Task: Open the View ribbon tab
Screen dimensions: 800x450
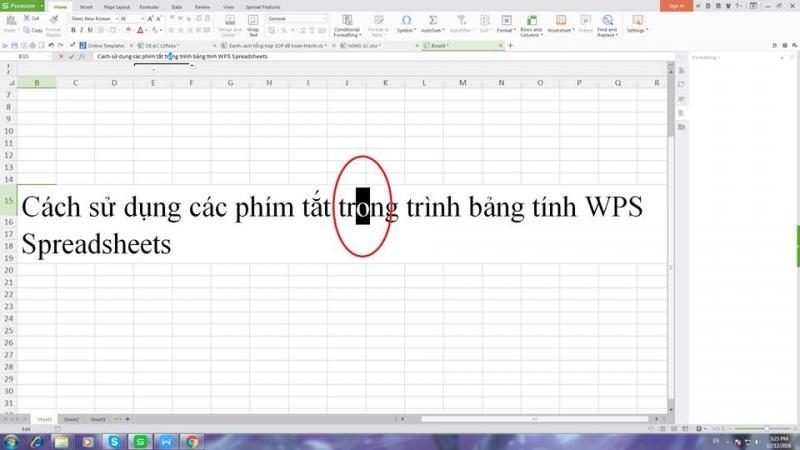Action: (228, 7)
